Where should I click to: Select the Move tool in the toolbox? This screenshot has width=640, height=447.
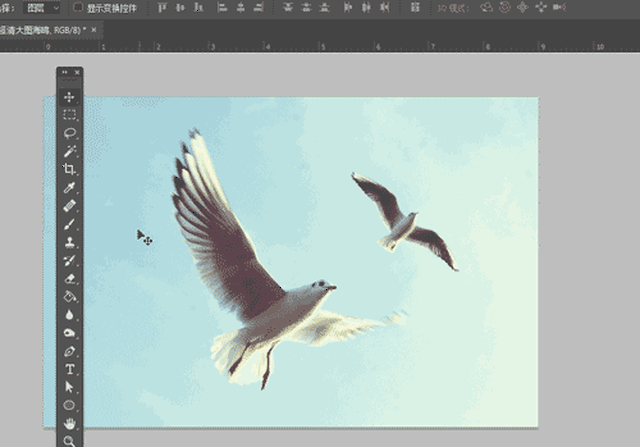[69, 97]
